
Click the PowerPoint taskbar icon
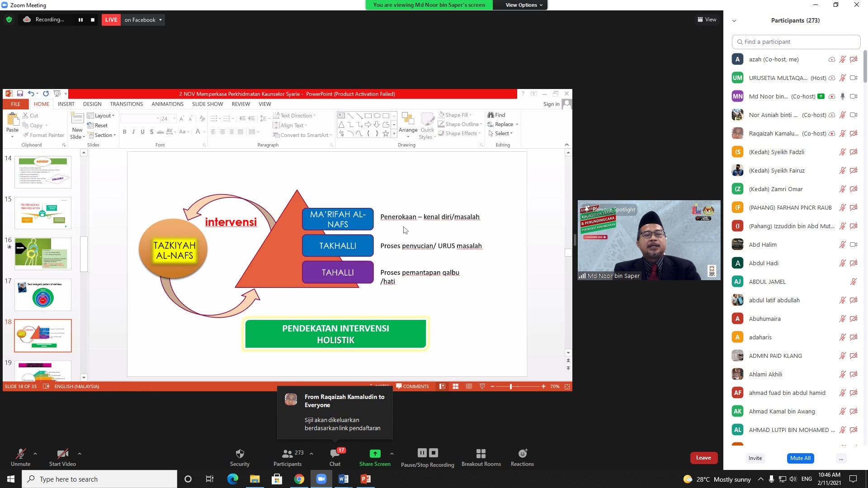pyautogui.click(x=366, y=479)
